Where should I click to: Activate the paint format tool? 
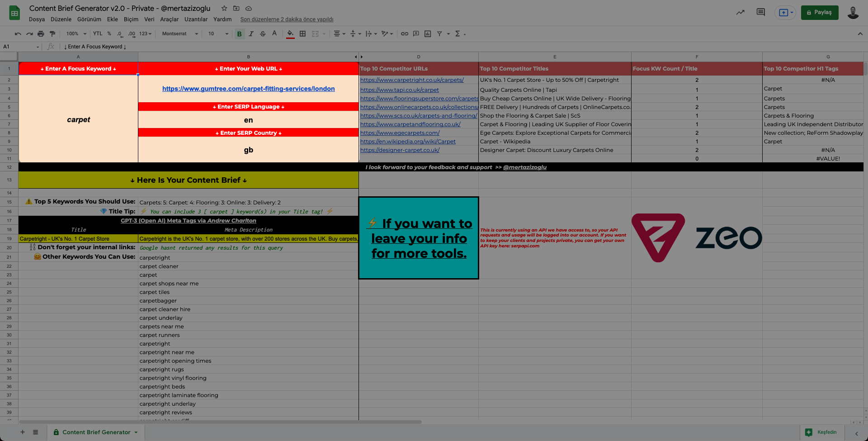tap(52, 34)
